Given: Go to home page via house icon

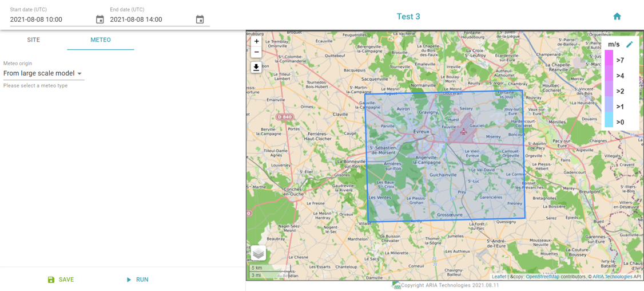Looking at the screenshot, I should 617,17.
